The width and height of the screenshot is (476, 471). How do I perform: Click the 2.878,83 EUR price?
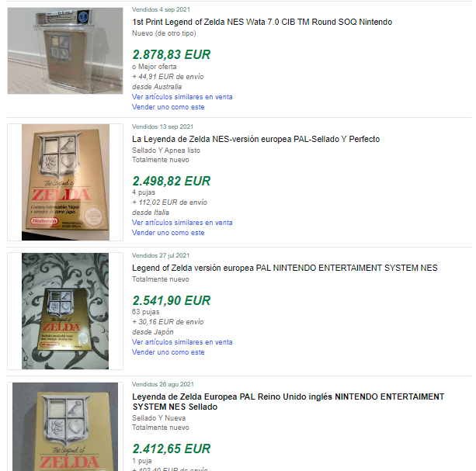pos(172,54)
